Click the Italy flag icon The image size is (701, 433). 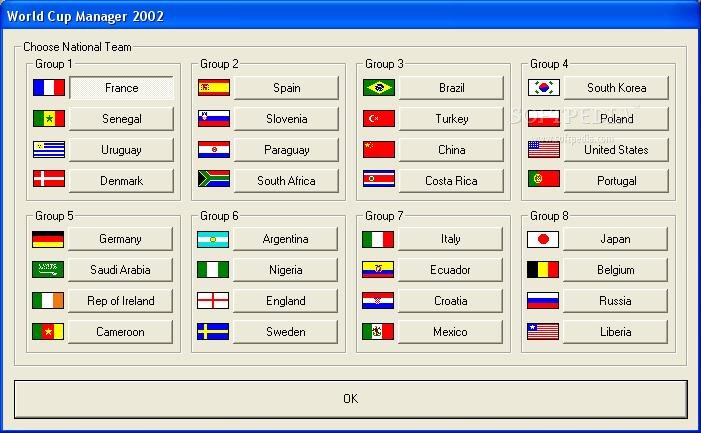click(x=378, y=240)
